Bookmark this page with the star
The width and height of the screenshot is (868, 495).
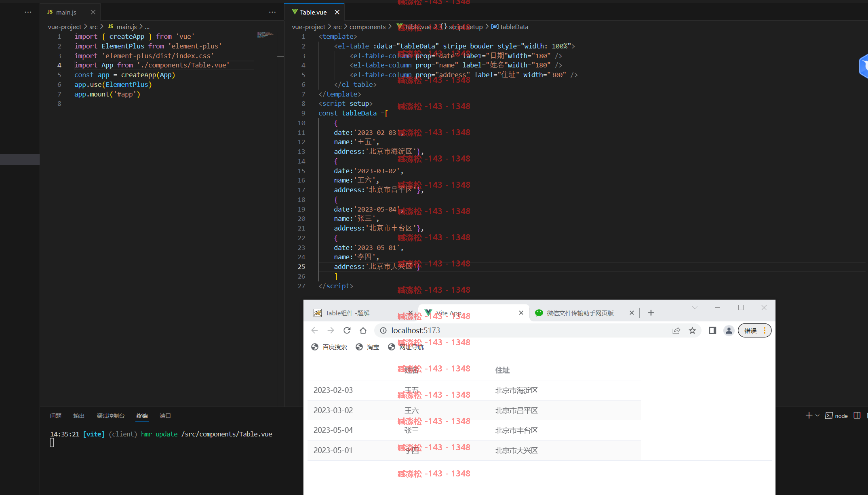[x=692, y=331]
